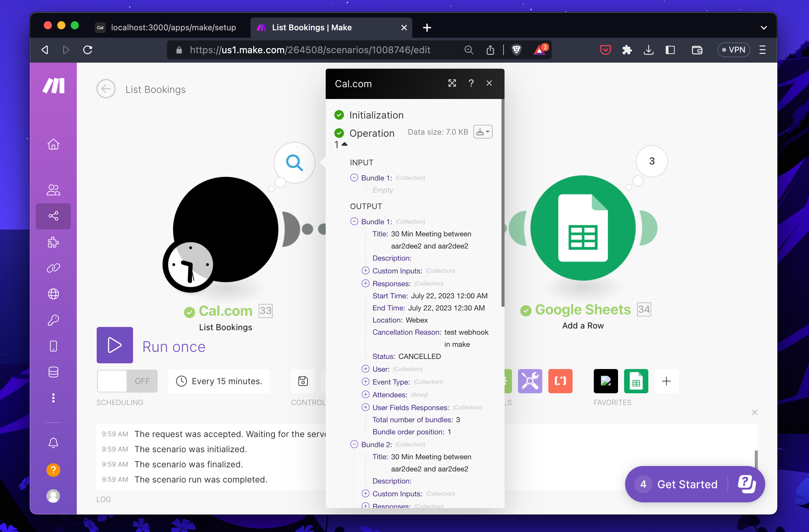The height and width of the screenshot is (532, 809).
Task: Expand the Custom Inputs collection in Bundle 1
Action: (365, 271)
